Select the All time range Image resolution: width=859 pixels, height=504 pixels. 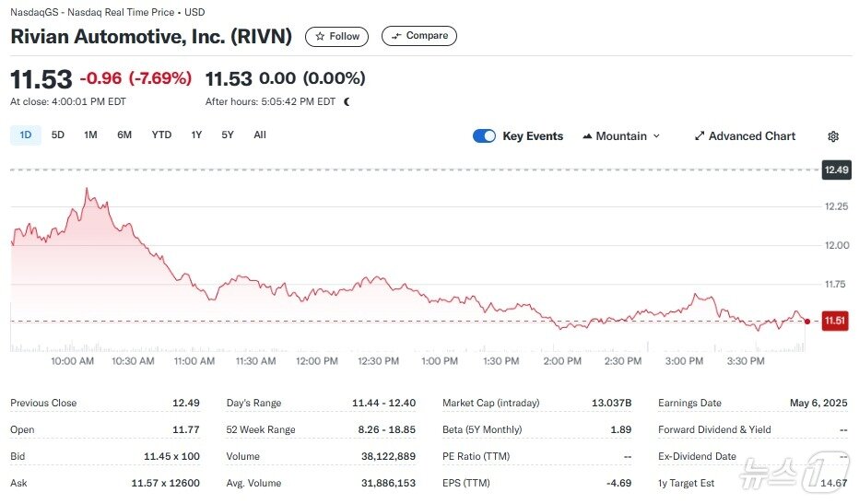tap(260, 135)
